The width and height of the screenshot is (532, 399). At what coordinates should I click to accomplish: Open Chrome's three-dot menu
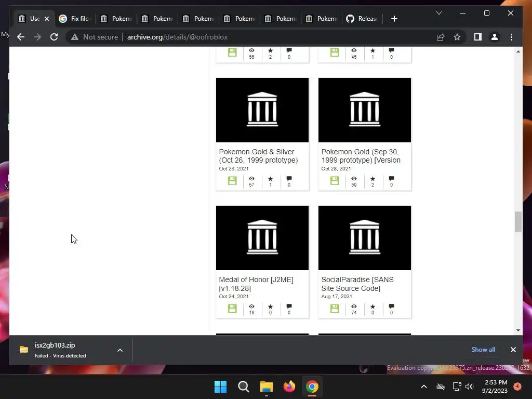(511, 37)
